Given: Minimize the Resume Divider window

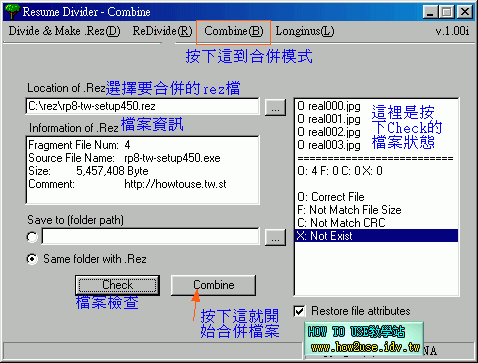Looking at the screenshot, I should click(430, 12).
